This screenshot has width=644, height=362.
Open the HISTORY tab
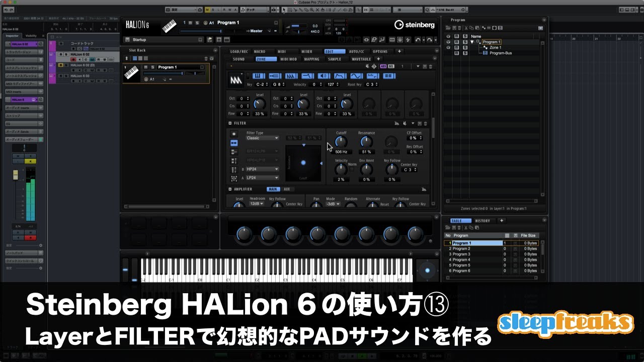[x=482, y=221]
